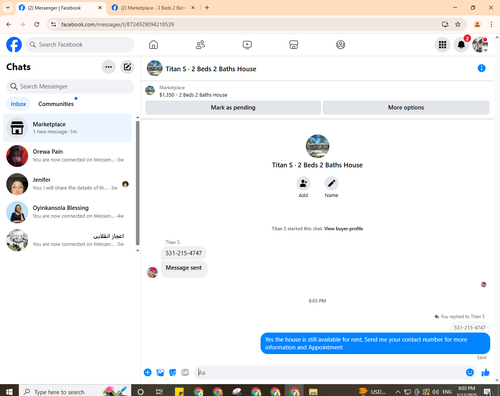Click Mark as pending button
The height and width of the screenshot is (396, 500).
pyautogui.click(x=233, y=108)
